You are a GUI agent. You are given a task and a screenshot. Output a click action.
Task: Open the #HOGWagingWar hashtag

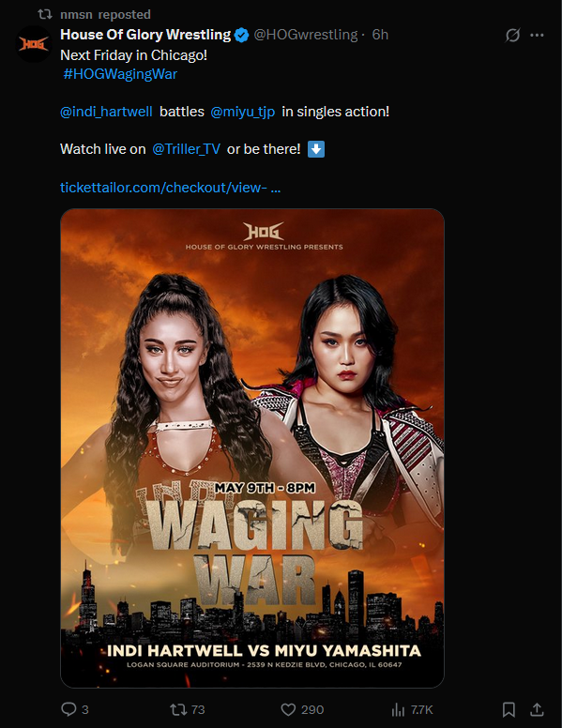click(120, 74)
